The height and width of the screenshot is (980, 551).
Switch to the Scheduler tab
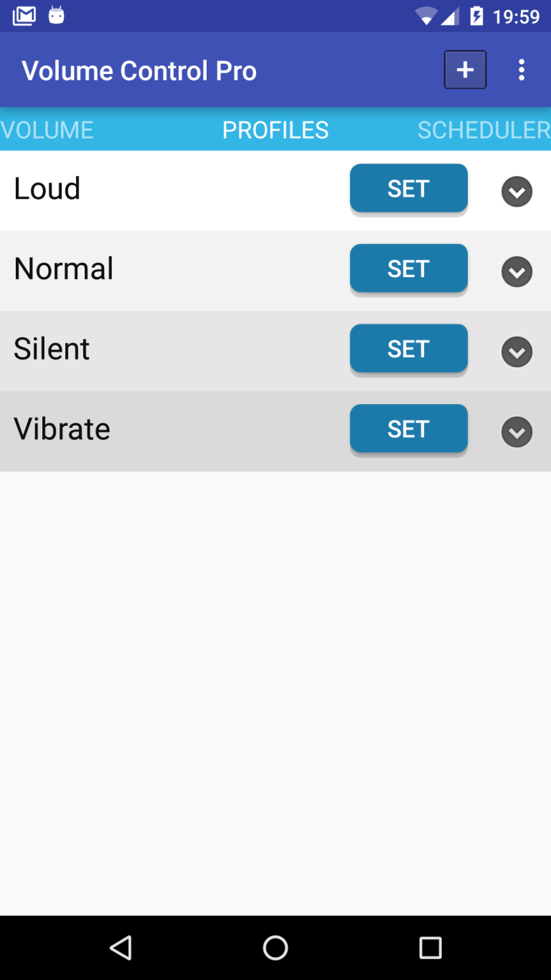pyautogui.click(x=484, y=130)
